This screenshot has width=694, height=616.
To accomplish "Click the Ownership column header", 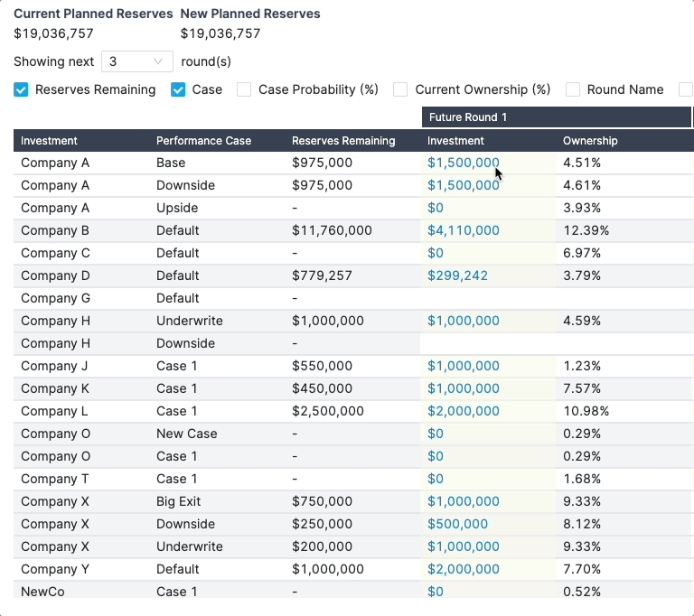I will tap(590, 141).
